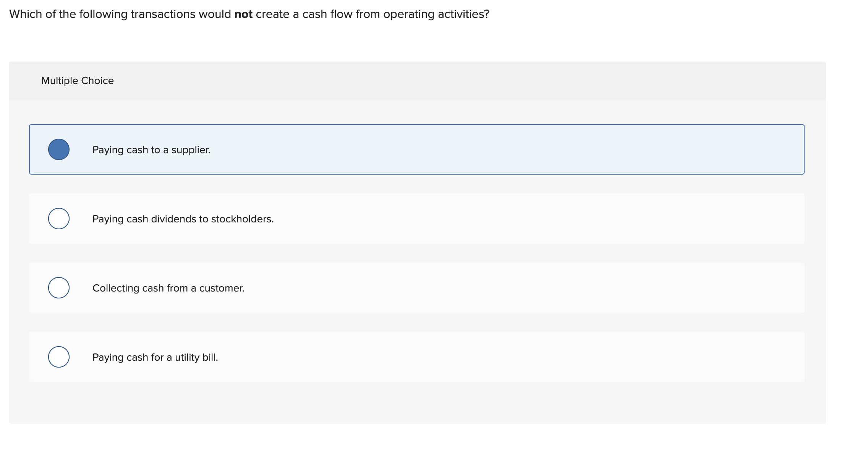Select the 'Paying cash for a utility bill' radio button
This screenshot has height=457, width=868.
pos(59,357)
